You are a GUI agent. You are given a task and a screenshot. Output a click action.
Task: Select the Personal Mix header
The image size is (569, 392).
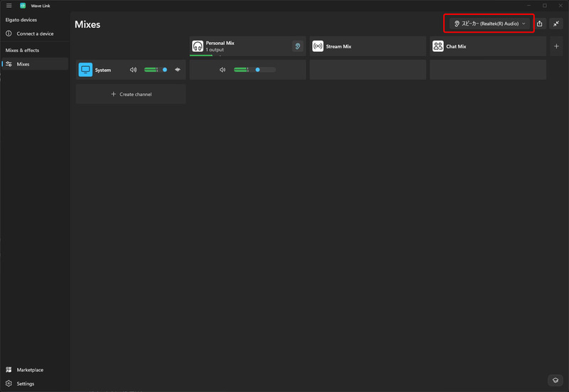(x=248, y=46)
